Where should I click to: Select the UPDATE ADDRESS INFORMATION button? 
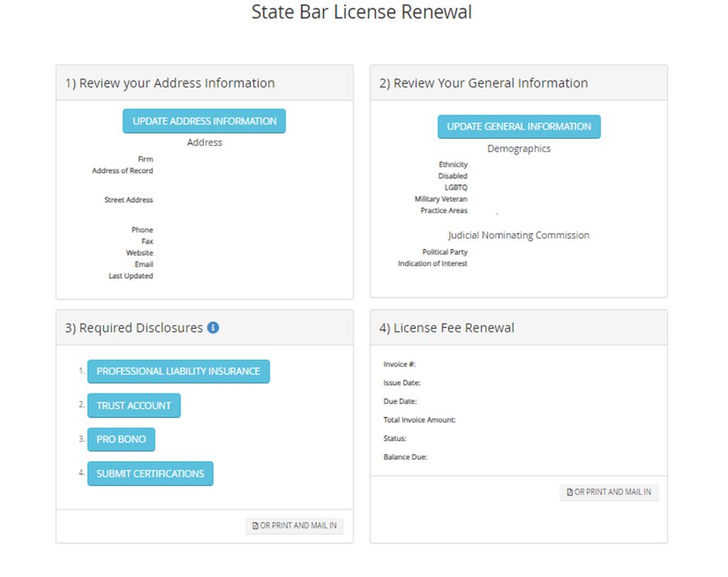(x=204, y=121)
